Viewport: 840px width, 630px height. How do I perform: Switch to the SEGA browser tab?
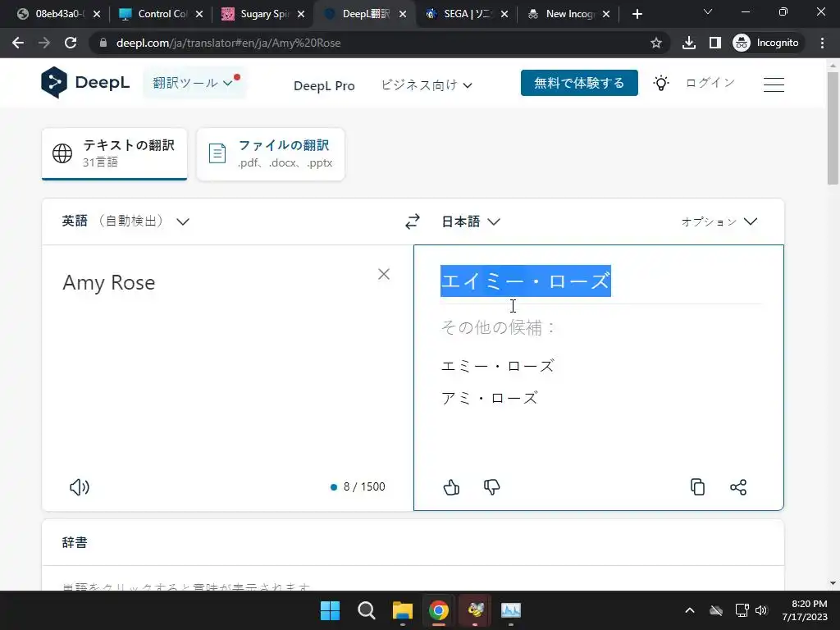pos(467,14)
